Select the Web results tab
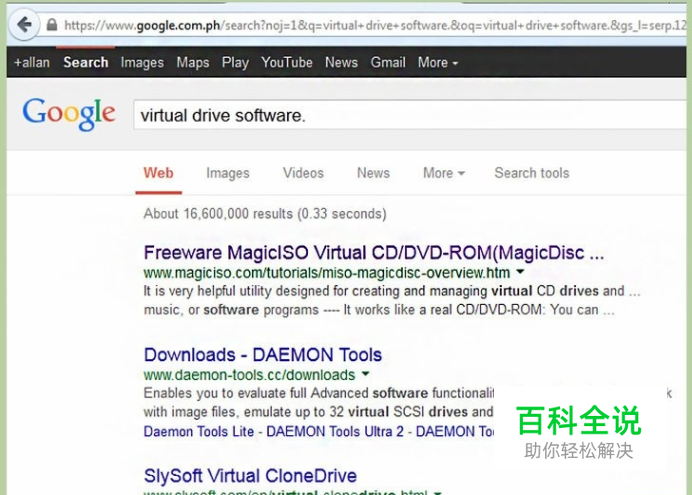 [158, 173]
